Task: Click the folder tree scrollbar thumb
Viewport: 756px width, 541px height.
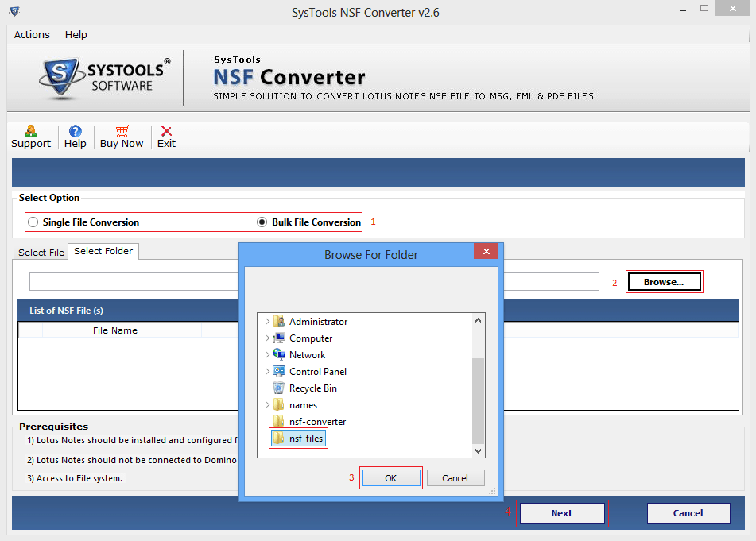Action: tap(478, 400)
